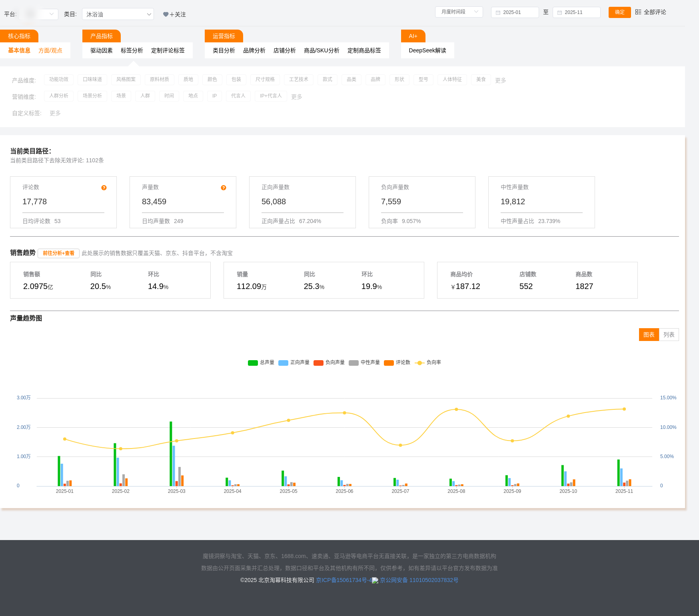Expand the 月度时间段 period dropdown

[459, 12]
